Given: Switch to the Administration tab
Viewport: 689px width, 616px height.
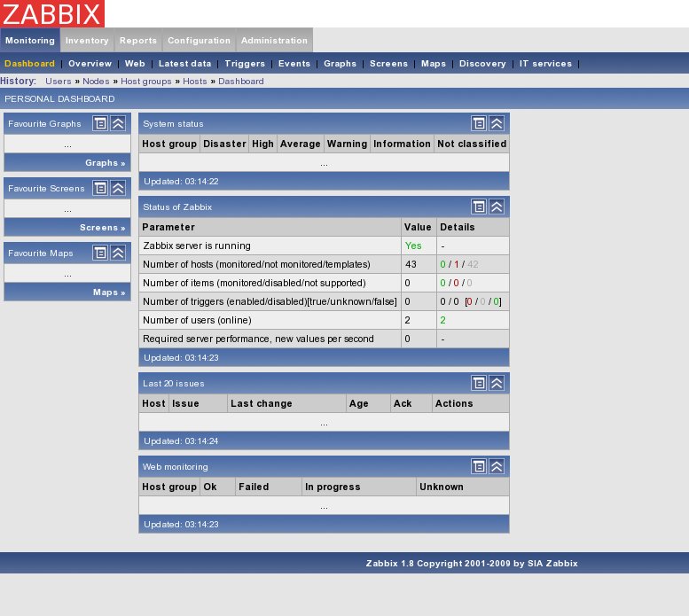Looking at the screenshot, I should (x=274, y=41).
